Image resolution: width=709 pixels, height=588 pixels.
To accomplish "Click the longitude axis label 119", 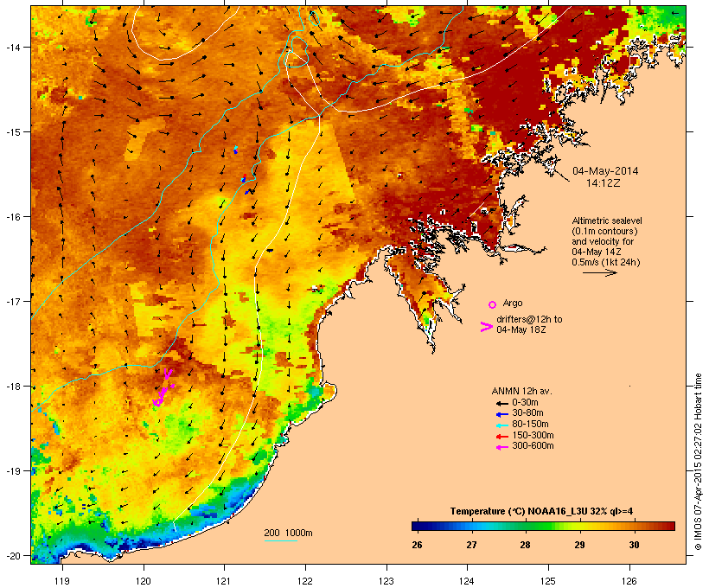I will click(62, 581).
